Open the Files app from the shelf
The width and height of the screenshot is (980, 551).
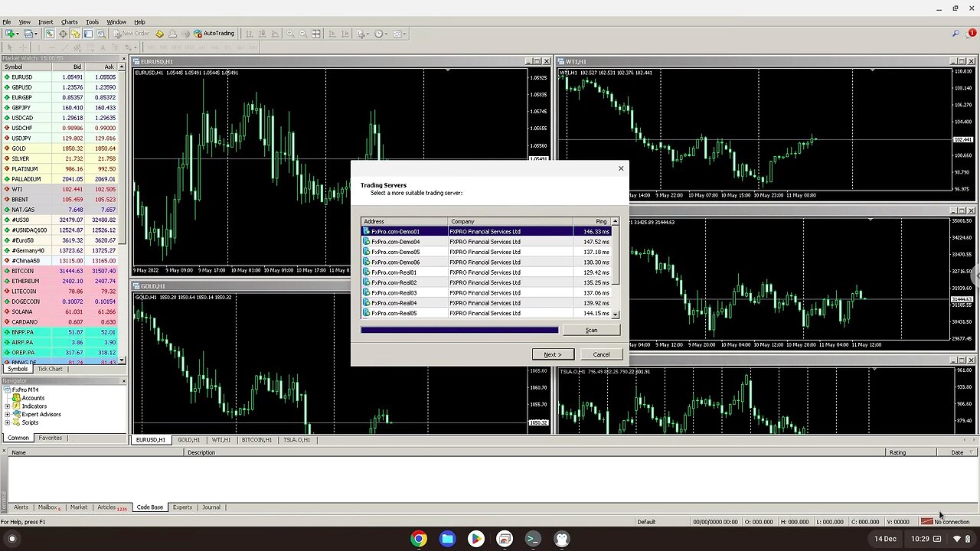click(x=447, y=539)
